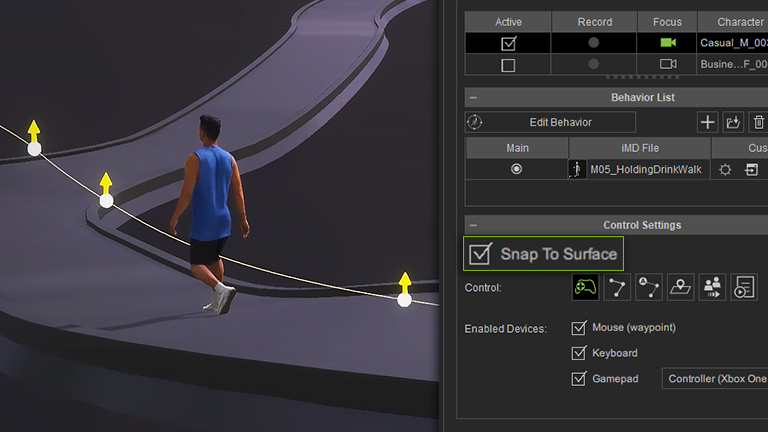Click the follow-target crowd control icon
Screen dimensions: 768x432
coord(712,288)
